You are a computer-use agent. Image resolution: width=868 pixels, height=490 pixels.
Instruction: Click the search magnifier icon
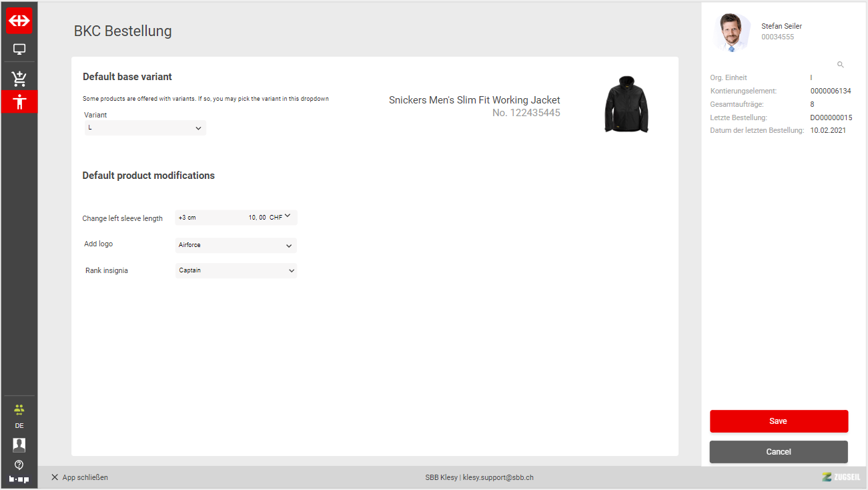pos(840,65)
